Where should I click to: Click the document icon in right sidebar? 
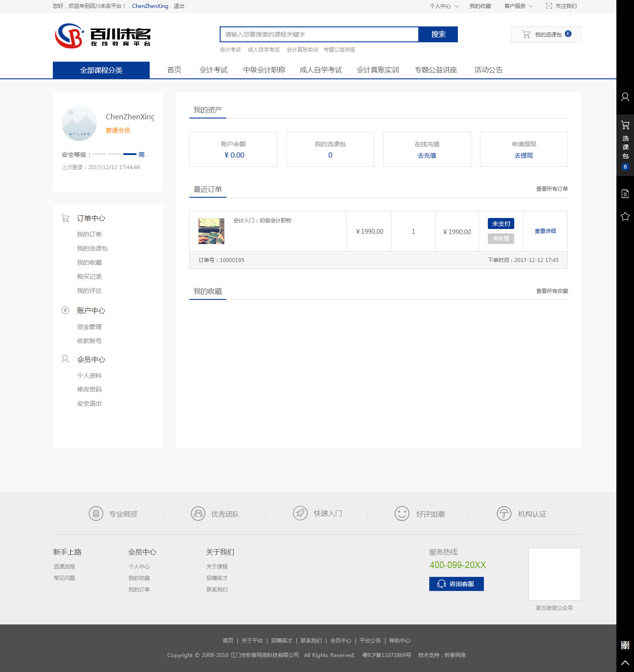(625, 194)
